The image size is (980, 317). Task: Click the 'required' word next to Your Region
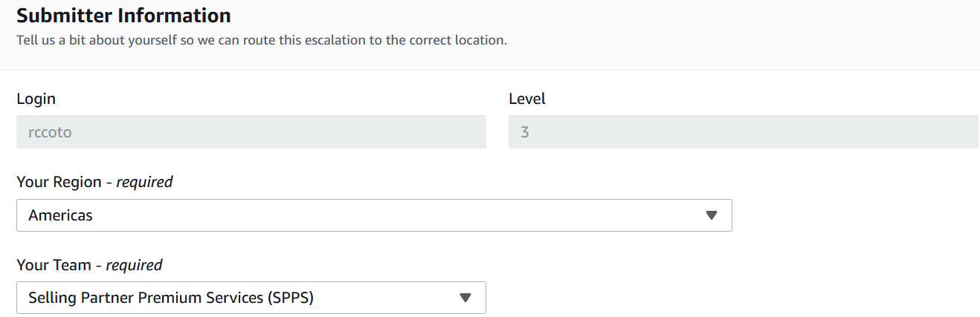click(x=144, y=182)
